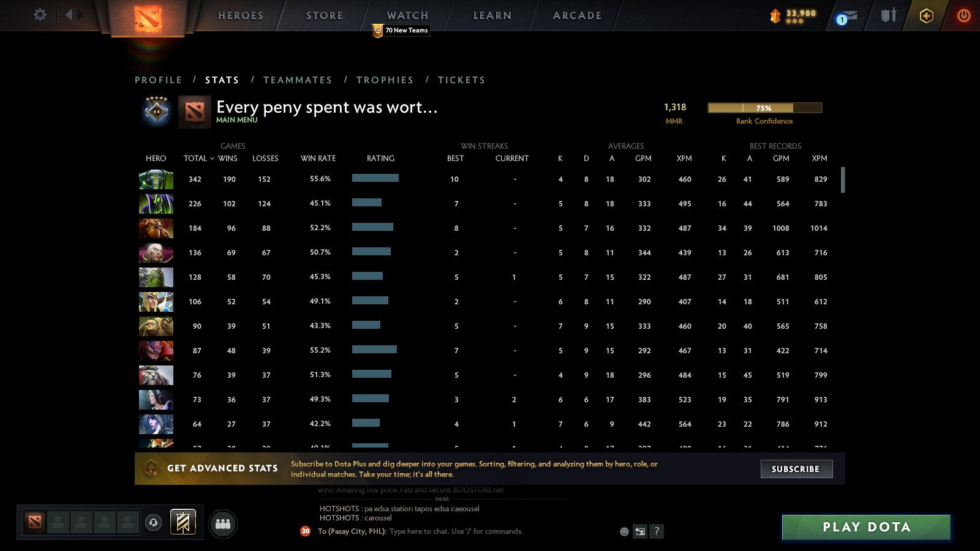Sort the table by WIN RATE header

318,158
